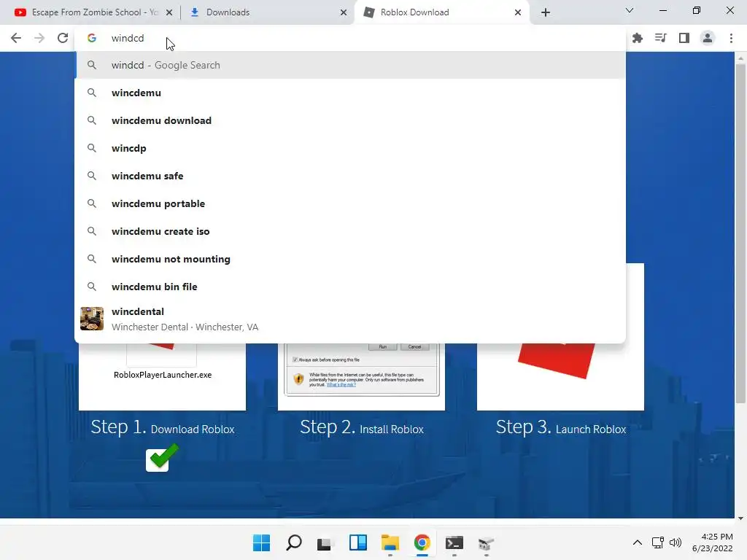747x560 pixels.
Task: Click the 'Always ask before opening this file' checkbox
Action: tap(295, 359)
